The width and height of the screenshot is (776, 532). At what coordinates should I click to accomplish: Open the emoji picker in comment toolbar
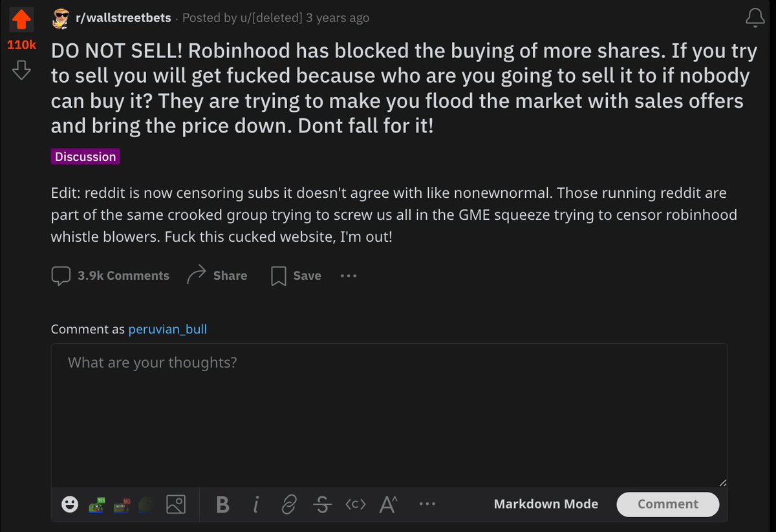pyautogui.click(x=70, y=504)
